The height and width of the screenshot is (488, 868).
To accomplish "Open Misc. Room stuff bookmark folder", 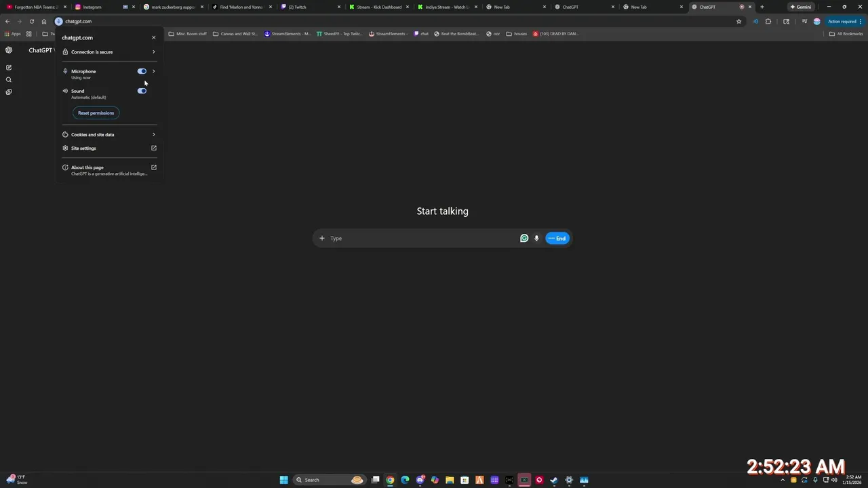I will click(x=187, y=34).
